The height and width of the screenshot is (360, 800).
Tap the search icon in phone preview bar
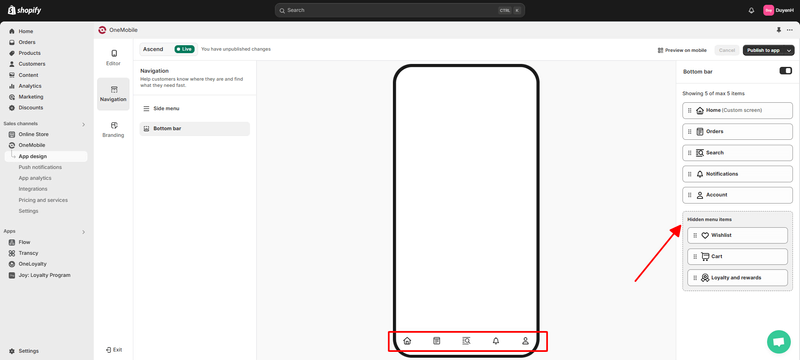point(466,341)
